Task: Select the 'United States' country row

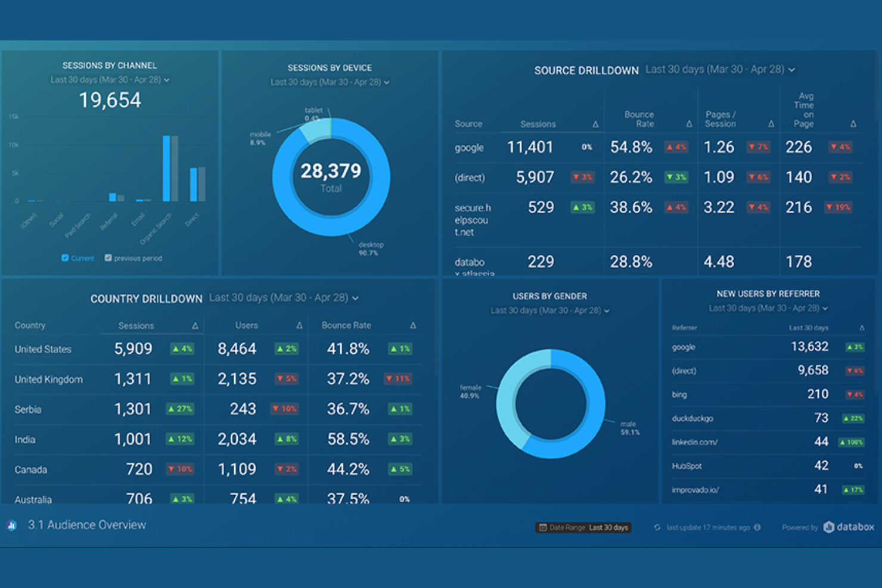Action: tap(218, 349)
